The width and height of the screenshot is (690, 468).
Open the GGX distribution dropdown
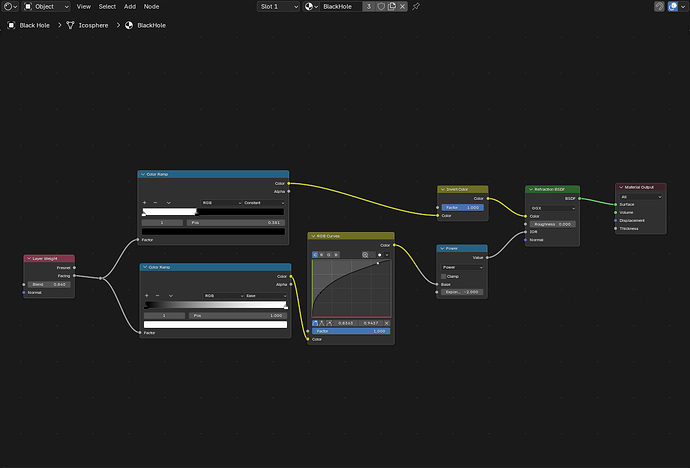553,208
